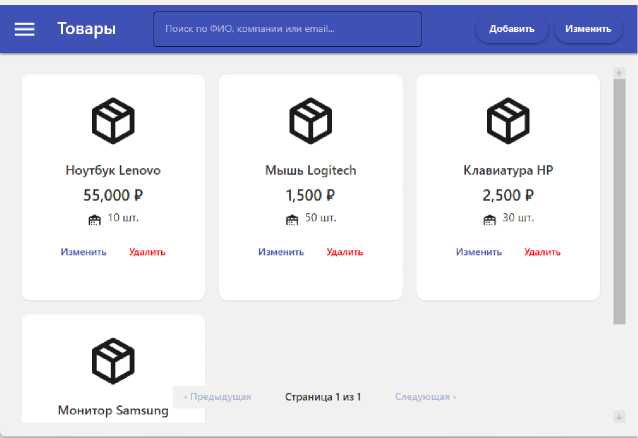
Task: Go to the Следующая page
Action: click(x=425, y=396)
